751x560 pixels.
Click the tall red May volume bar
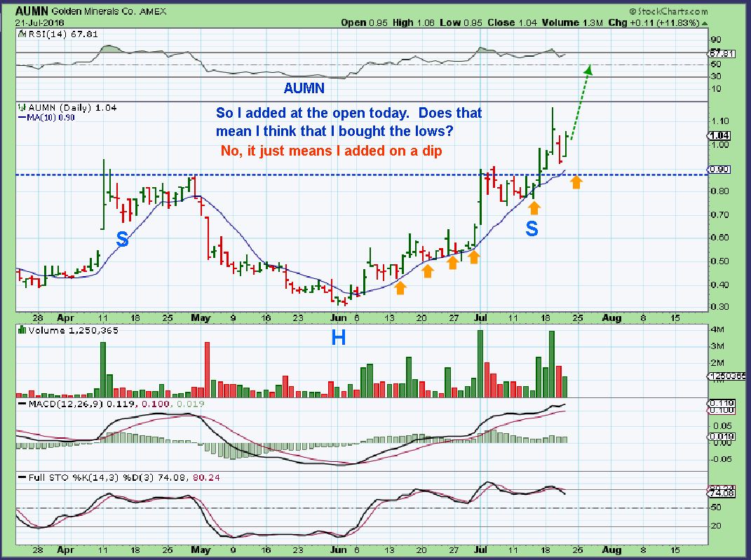click(x=208, y=369)
